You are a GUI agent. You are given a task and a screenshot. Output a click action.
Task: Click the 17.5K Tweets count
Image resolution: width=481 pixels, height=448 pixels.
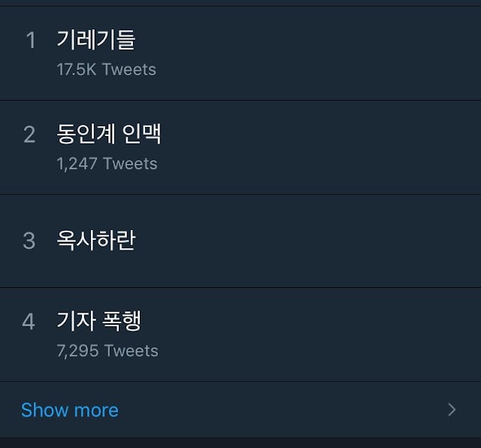click(107, 69)
